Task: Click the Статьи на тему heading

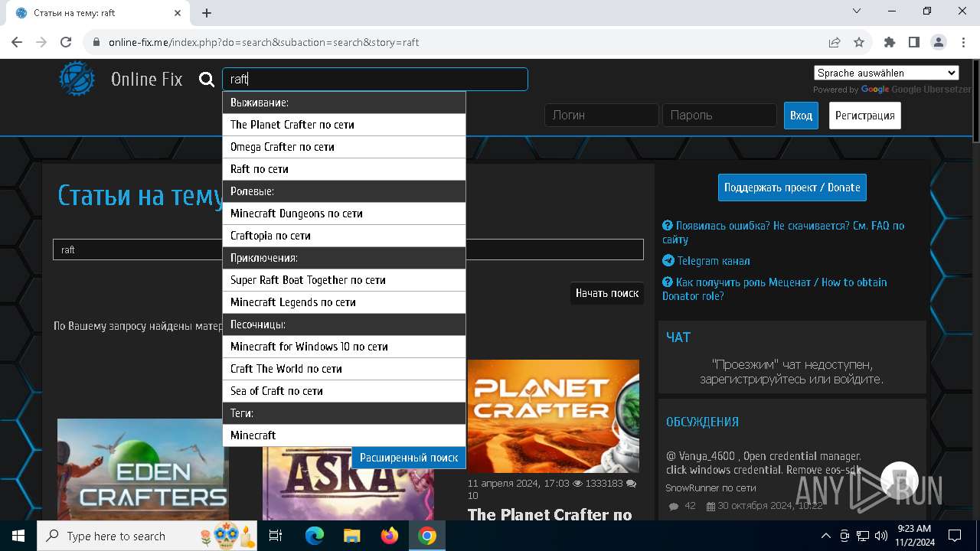Action: [x=141, y=196]
